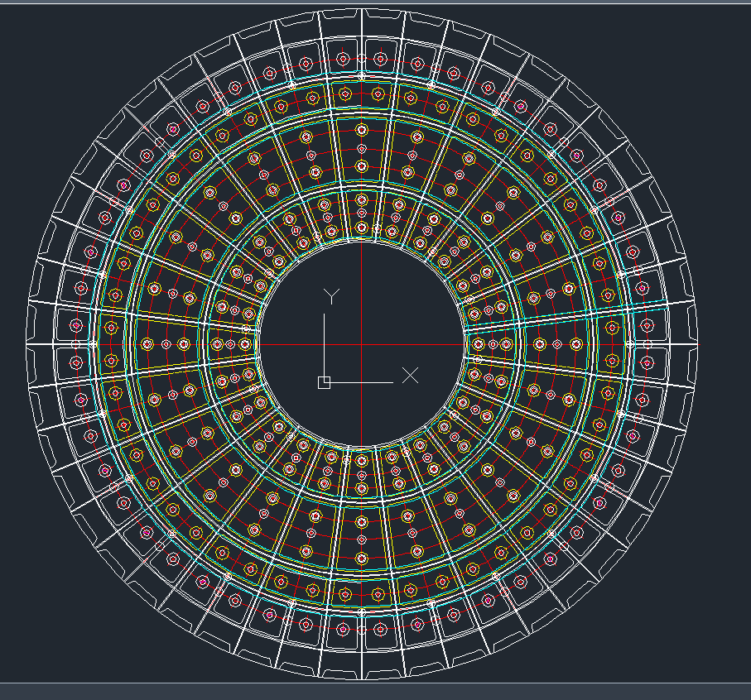Screen dimensions: 751x700
Task: Click the Y label near the UCS icon
Action: tap(330, 294)
